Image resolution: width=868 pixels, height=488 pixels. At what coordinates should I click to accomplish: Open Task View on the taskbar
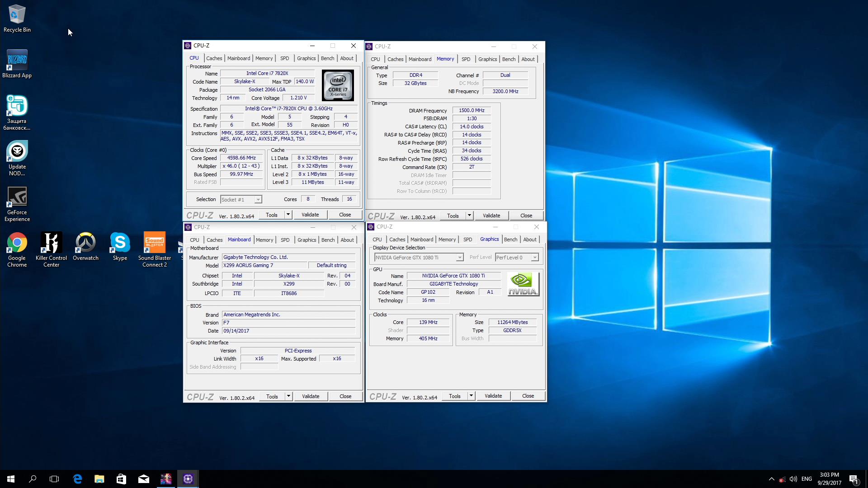click(54, 479)
